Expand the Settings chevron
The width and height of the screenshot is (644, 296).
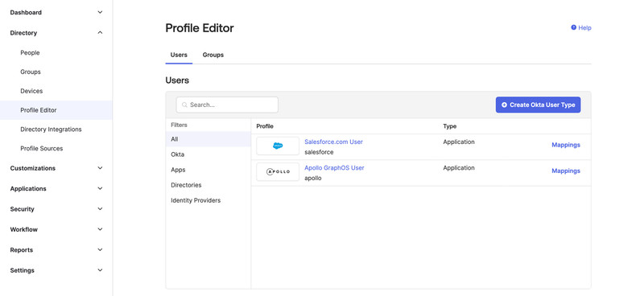pos(100,270)
